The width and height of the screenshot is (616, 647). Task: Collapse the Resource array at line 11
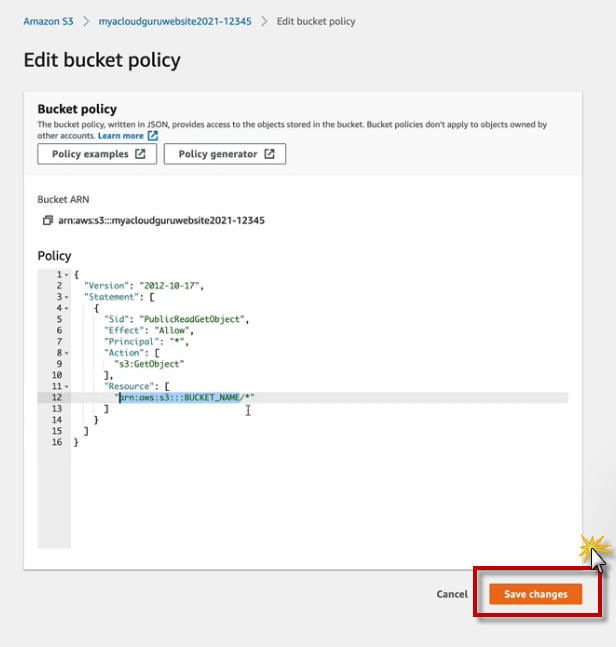tap(66, 386)
